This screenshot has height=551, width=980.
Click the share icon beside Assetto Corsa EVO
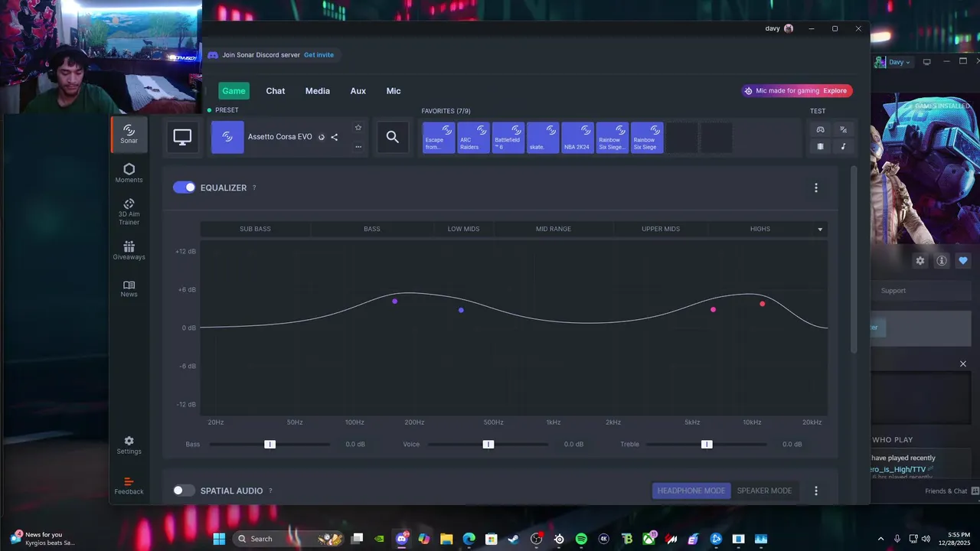click(x=335, y=137)
